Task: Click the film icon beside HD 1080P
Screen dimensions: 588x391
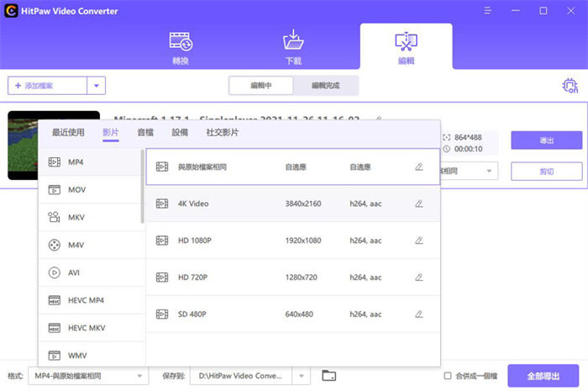Action: point(162,240)
